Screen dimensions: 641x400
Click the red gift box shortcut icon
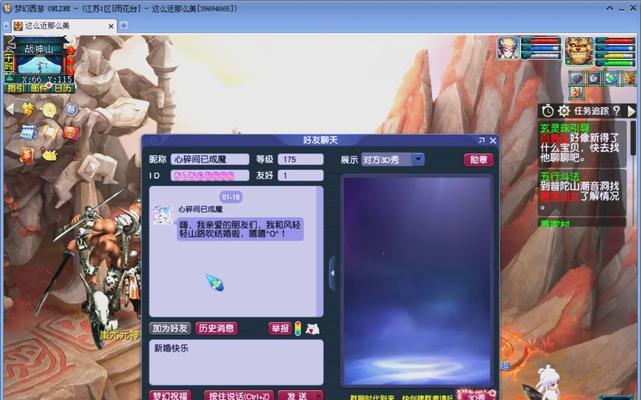(71, 133)
